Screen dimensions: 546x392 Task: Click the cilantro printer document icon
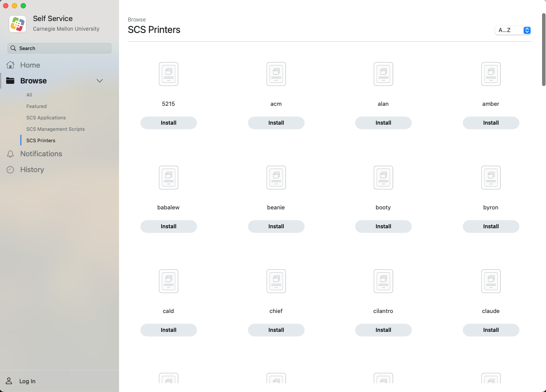pyautogui.click(x=383, y=281)
